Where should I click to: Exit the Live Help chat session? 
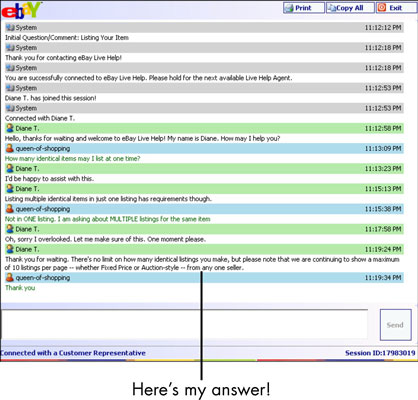pyautogui.click(x=396, y=8)
